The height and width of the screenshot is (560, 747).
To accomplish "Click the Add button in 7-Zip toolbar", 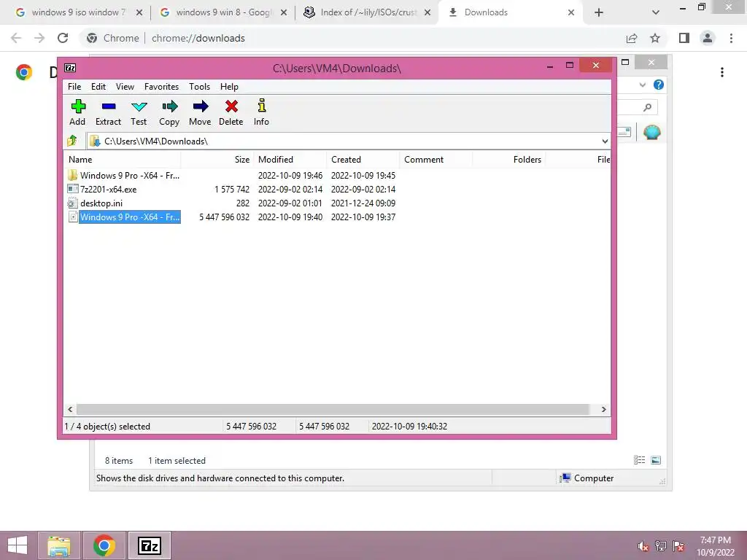I will click(x=77, y=112).
